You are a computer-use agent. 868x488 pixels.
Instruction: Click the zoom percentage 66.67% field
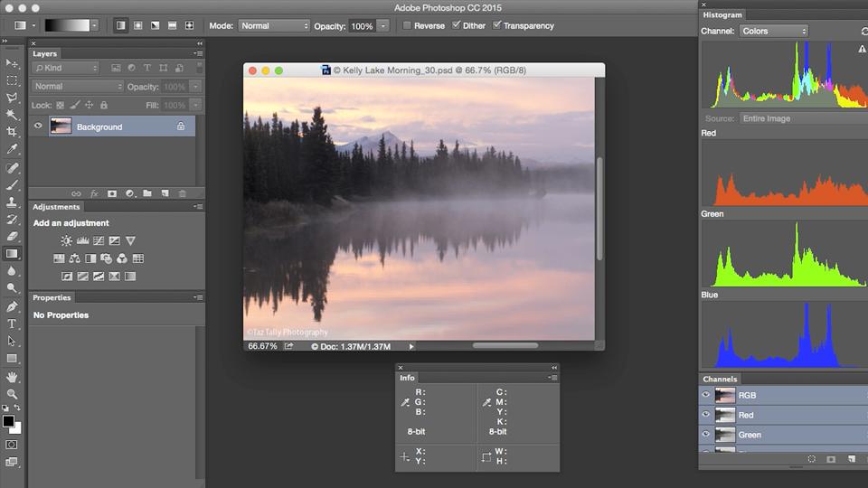tap(262, 346)
